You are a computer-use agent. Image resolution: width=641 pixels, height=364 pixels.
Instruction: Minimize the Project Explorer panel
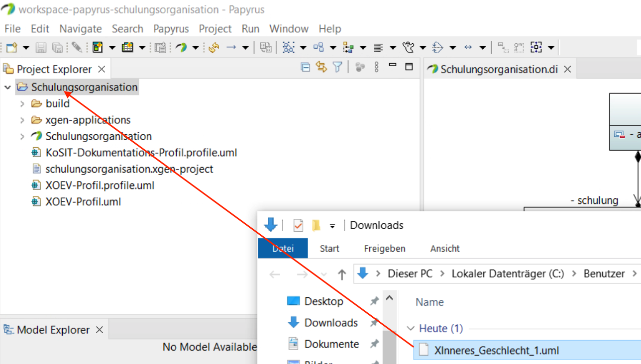[393, 65]
